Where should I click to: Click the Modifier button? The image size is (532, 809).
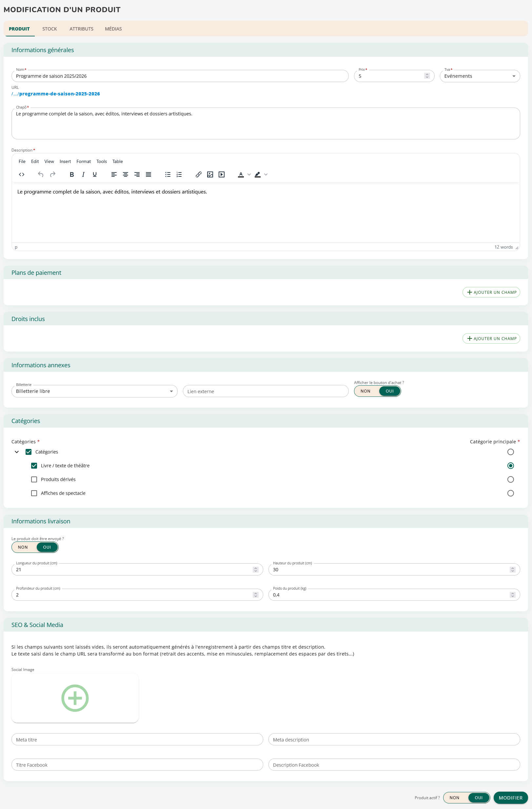pyautogui.click(x=510, y=798)
